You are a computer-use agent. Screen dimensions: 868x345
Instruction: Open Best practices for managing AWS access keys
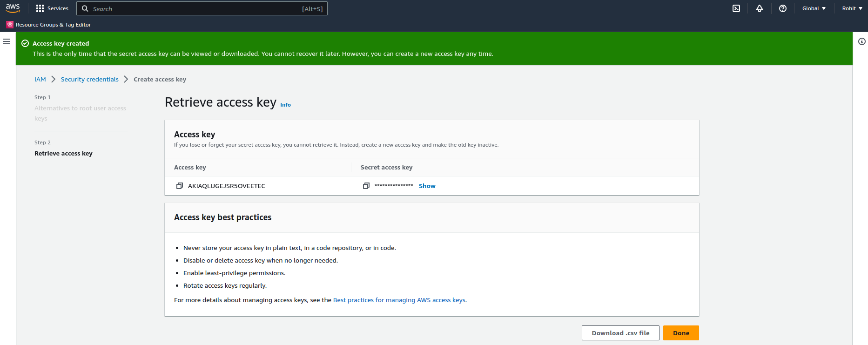point(399,300)
